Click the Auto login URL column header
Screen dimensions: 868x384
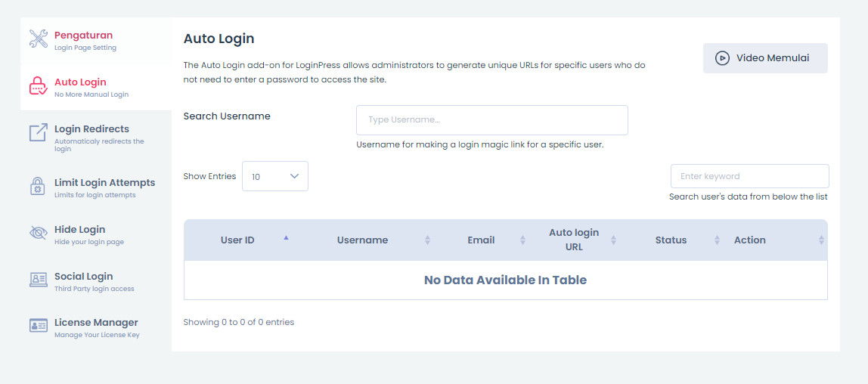point(573,240)
